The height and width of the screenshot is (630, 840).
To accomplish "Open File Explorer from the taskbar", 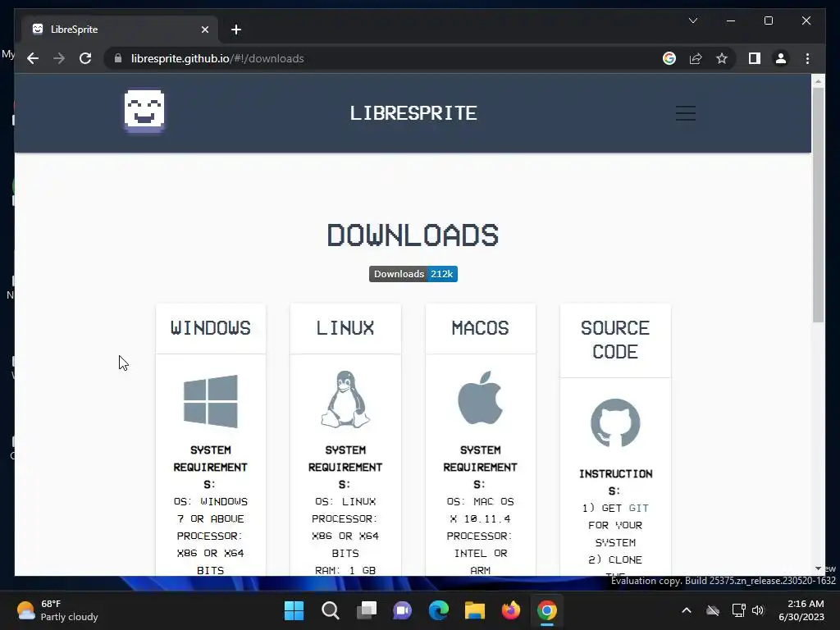I will coord(475,610).
